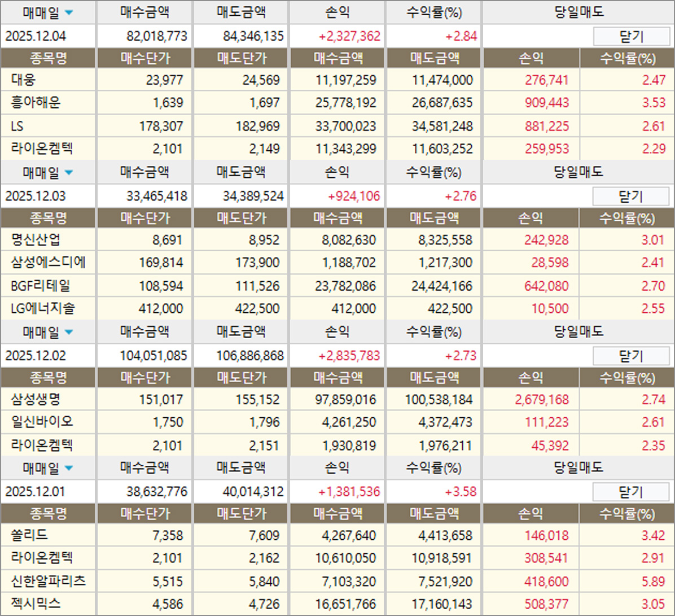Choose the 명신산업 stock row name
Image resolution: width=675 pixels, height=616 pixels.
(x=36, y=240)
